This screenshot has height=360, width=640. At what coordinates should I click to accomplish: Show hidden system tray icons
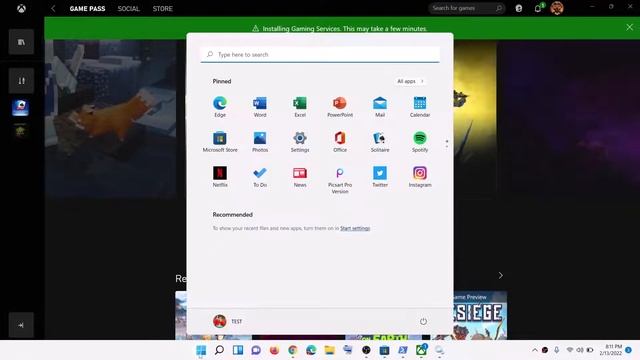[534, 350]
